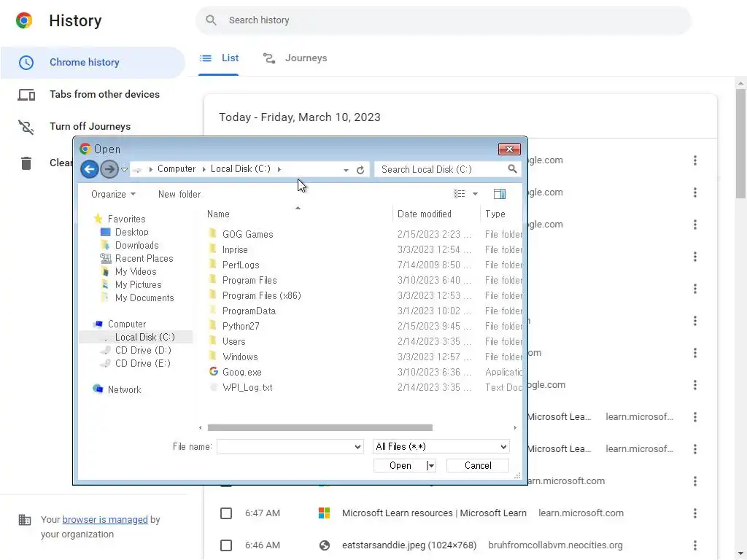Click the trash can icon in History sidebar
The width and height of the screenshot is (747, 560).
click(x=26, y=163)
